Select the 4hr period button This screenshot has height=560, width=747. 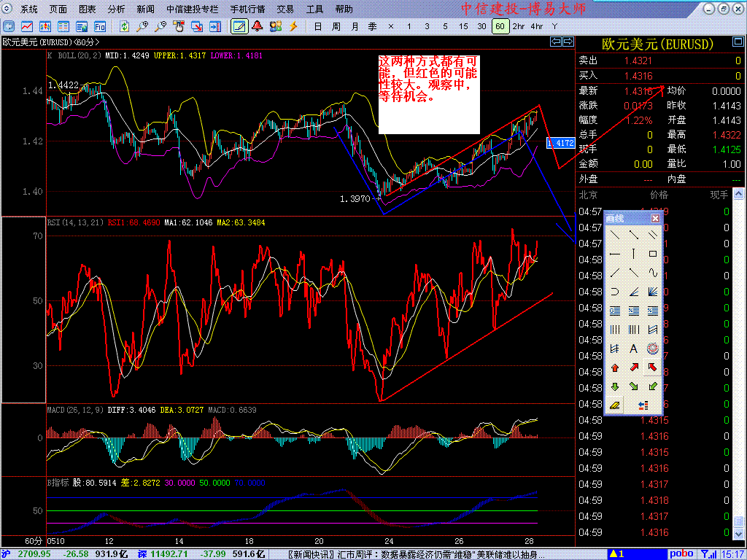click(536, 27)
